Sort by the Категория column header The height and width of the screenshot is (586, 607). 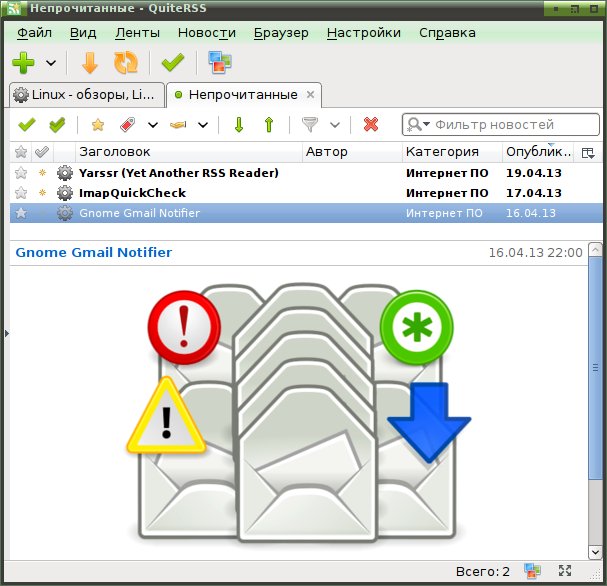(x=452, y=152)
